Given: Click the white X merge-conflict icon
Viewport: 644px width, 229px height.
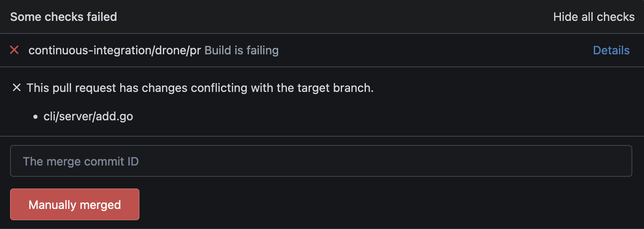Looking at the screenshot, I should click(x=16, y=88).
